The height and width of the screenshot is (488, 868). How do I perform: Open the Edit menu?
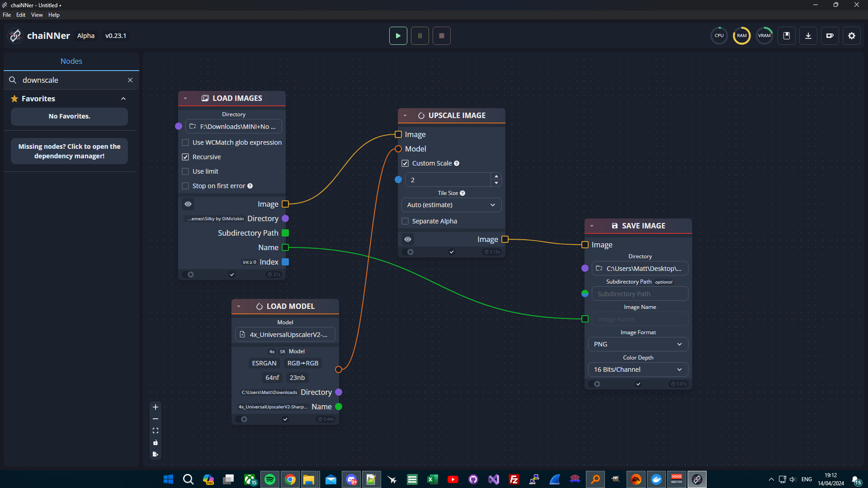pos(21,15)
